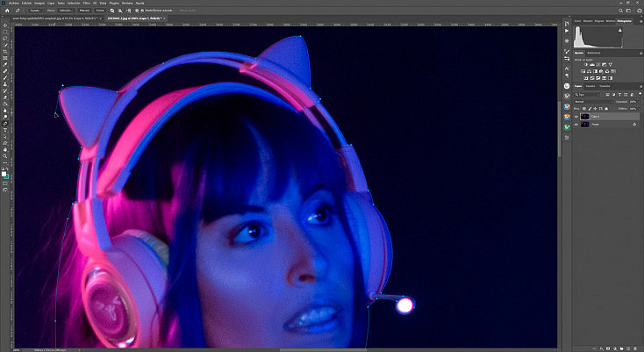644x352 pixels.
Task: Add a Curves adjustment
Action: tap(598, 64)
